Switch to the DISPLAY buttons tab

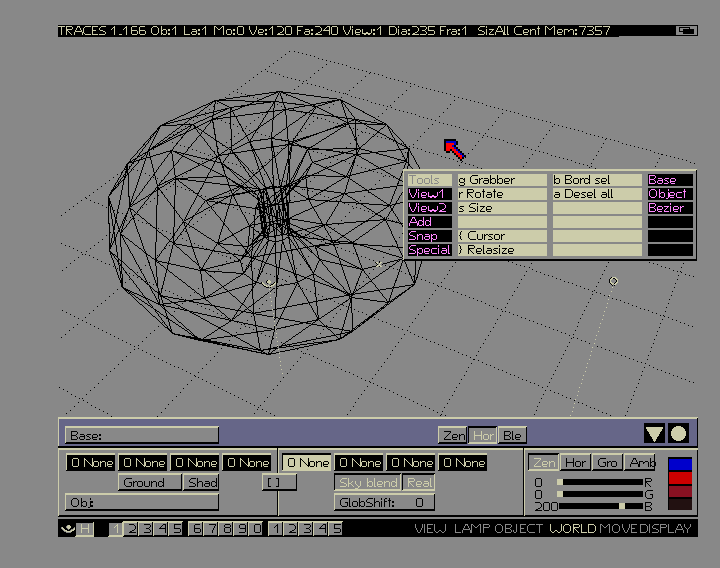click(665, 529)
